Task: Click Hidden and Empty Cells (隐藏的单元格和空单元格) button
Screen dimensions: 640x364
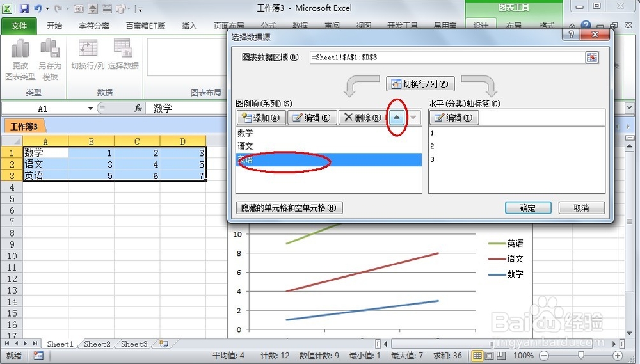Action: tap(289, 208)
